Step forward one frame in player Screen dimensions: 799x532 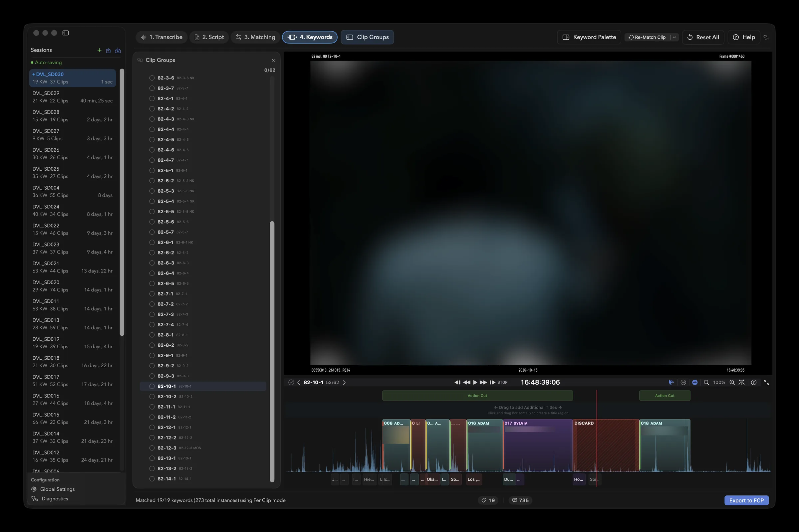(492, 382)
